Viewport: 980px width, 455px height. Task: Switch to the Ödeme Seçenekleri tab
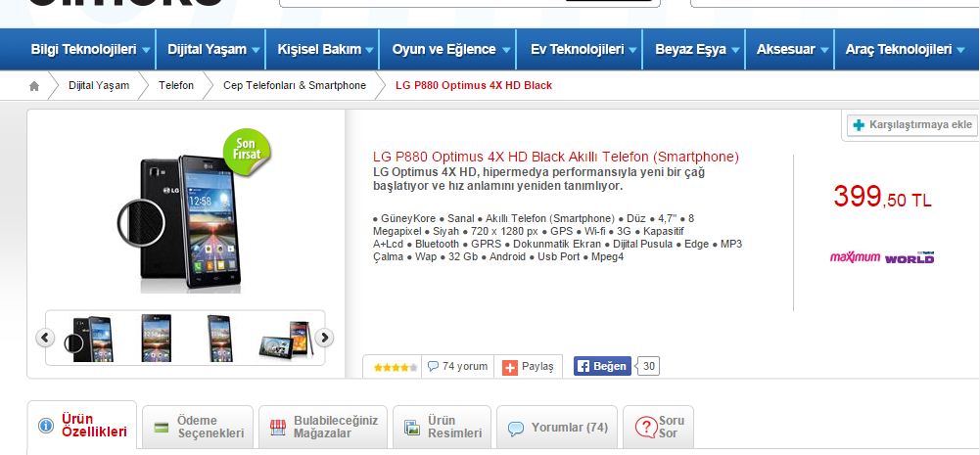click(x=198, y=427)
